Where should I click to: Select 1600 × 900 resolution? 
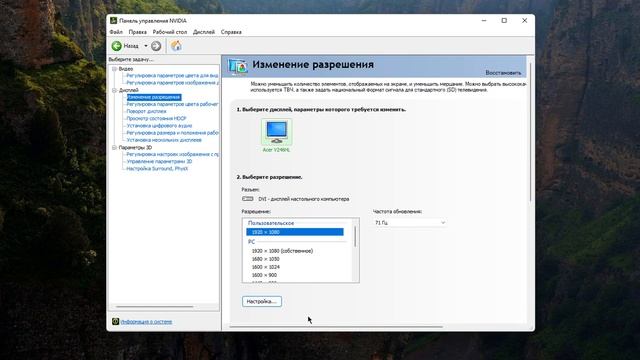pyautogui.click(x=264, y=275)
